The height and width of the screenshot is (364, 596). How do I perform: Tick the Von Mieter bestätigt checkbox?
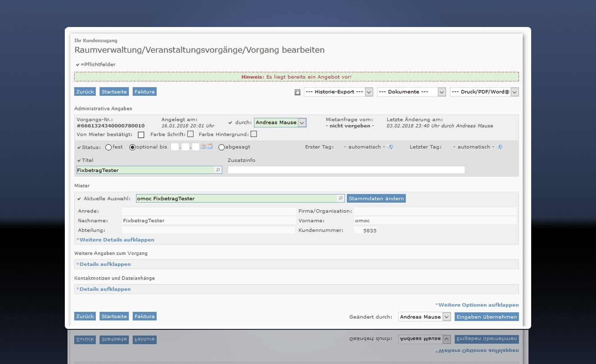point(141,135)
